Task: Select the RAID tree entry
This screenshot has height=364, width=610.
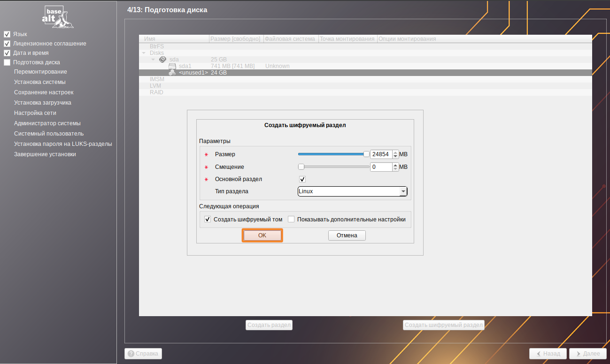Action: point(156,92)
